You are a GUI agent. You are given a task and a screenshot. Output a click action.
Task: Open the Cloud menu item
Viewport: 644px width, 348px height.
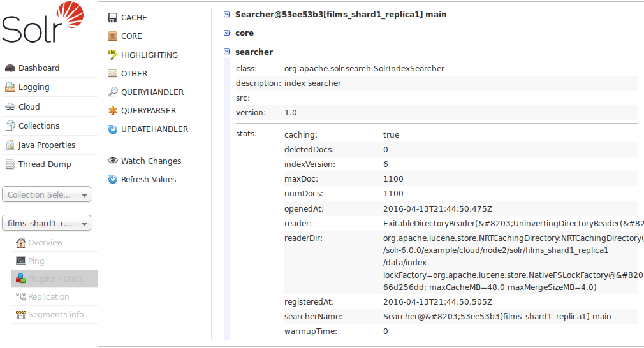click(29, 106)
